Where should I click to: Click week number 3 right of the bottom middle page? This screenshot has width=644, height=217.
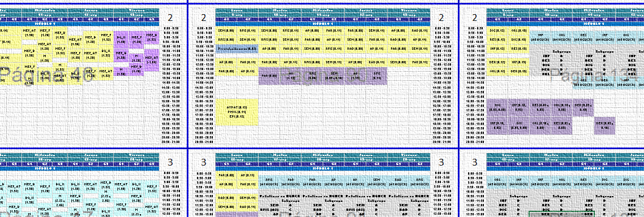(x=441, y=162)
